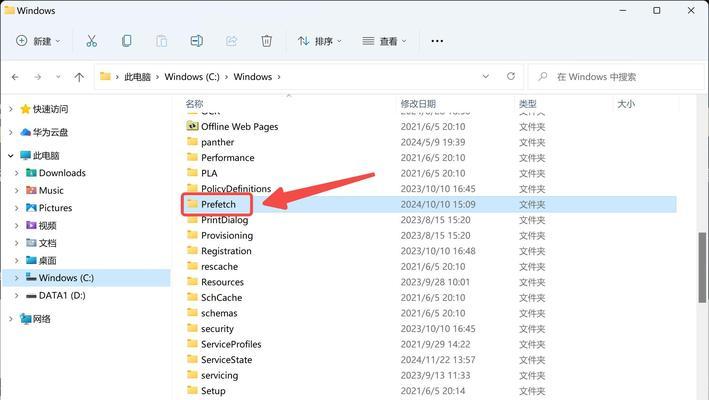Viewport: 709px width, 400px height.
Task: Click the 文档 folder icon in sidebar
Action: tap(31, 243)
